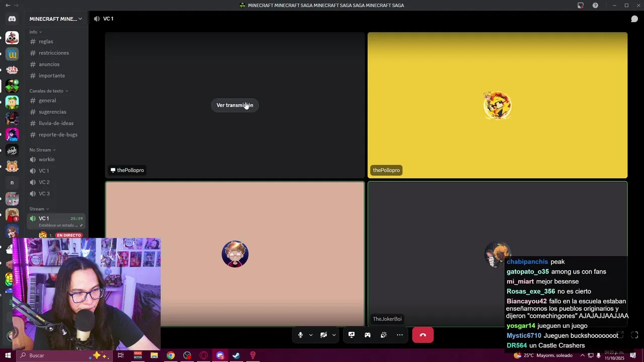Disconnect from the voice call
Image resolution: width=644 pixels, height=362 pixels.
click(423, 335)
